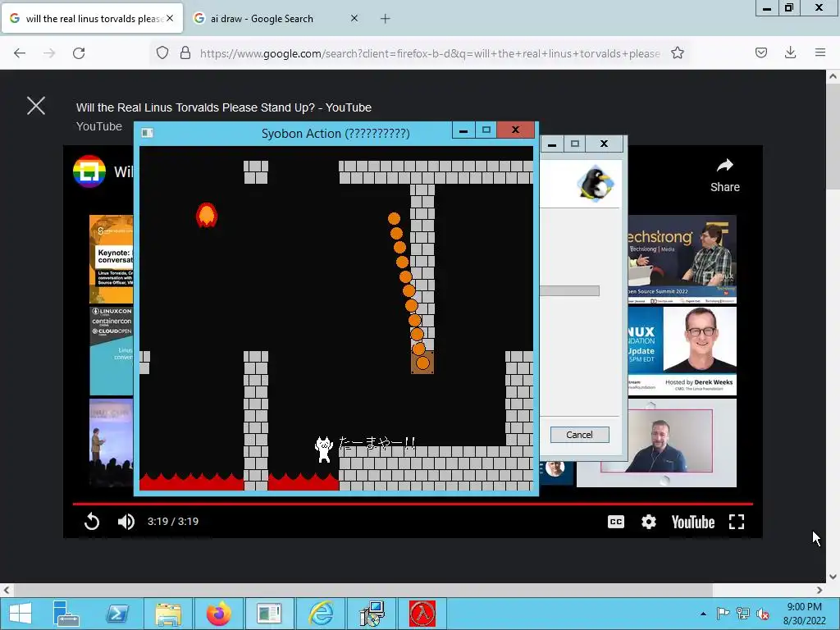Open the Pocket save icon
Screen dimensions: 840x630
pyautogui.click(x=760, y=53)
